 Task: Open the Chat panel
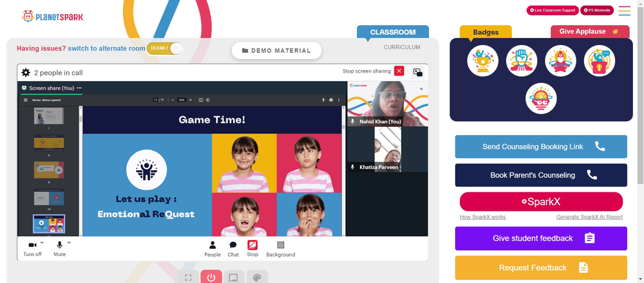tap(233, 249)
